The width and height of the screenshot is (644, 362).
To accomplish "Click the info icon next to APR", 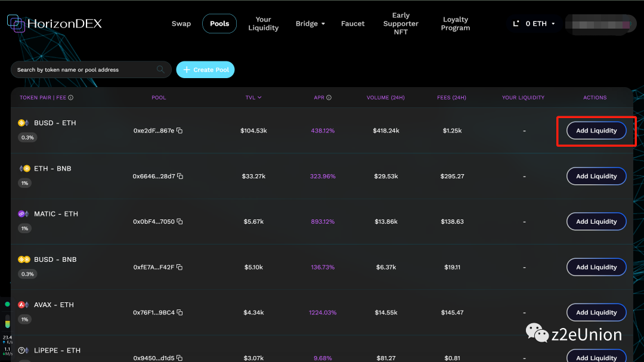I will (329, 98).
